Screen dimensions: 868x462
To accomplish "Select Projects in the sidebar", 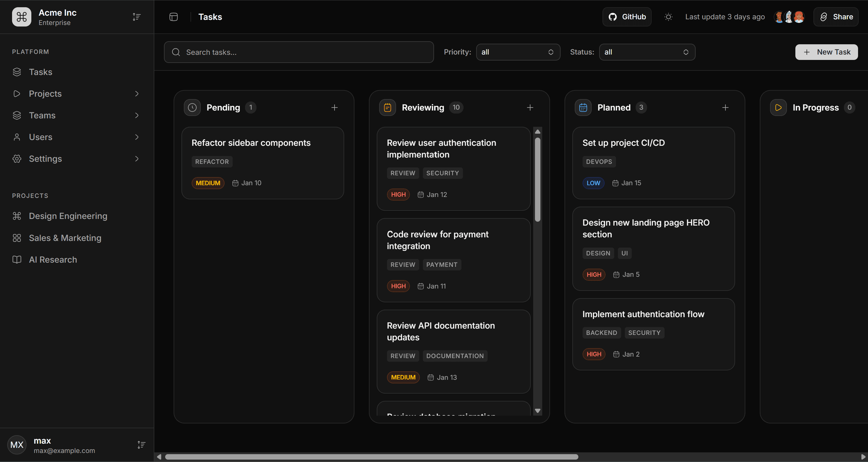I will 77,94.
